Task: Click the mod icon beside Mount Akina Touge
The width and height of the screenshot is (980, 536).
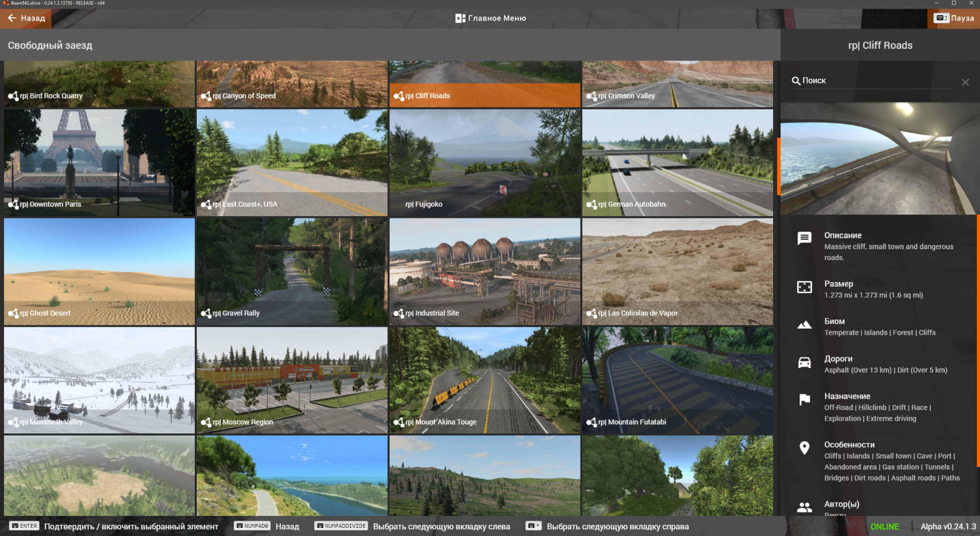Action: point(399,422)
